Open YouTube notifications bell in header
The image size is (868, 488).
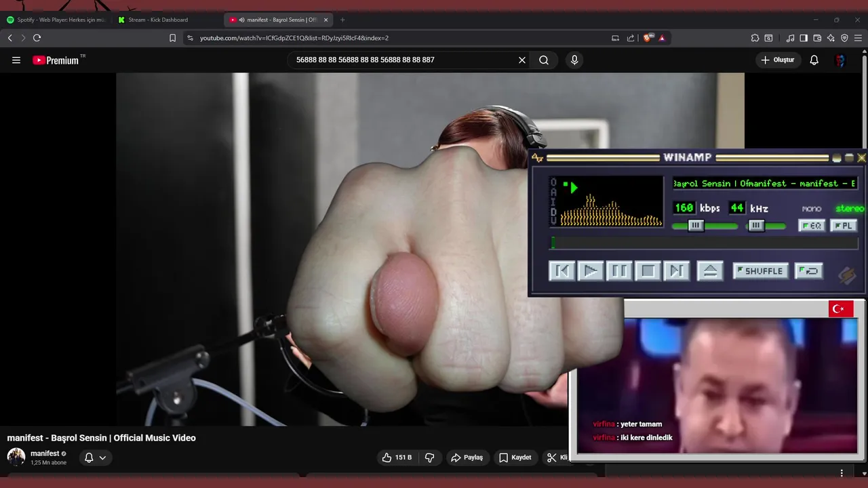[x=814, y=60]
